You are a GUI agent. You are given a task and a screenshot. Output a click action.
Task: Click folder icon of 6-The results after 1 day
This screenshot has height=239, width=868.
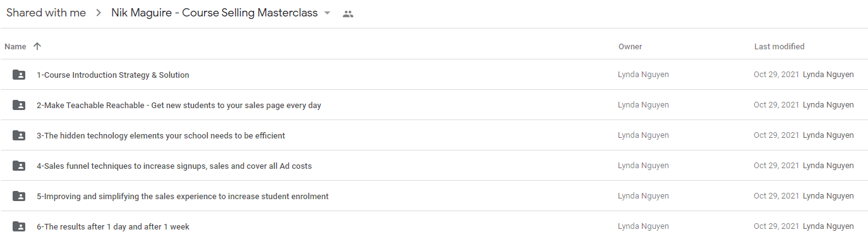[19, 226]
